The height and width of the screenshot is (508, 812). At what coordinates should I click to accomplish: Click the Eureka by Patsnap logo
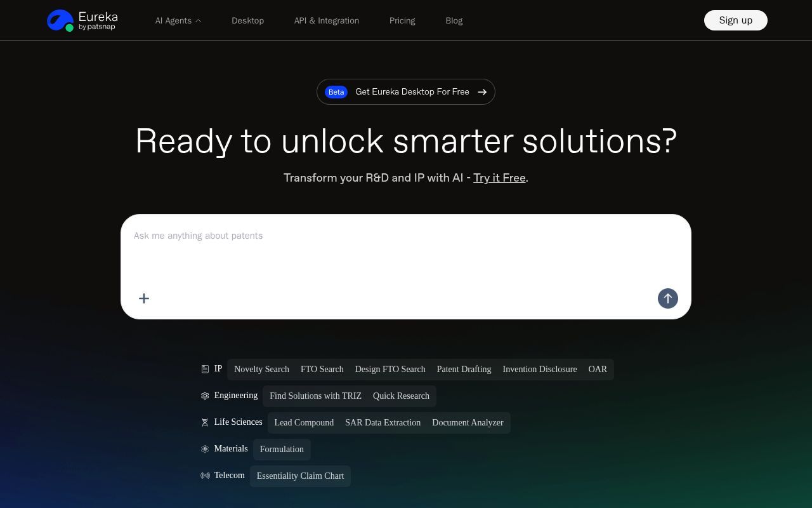point(82,20)
